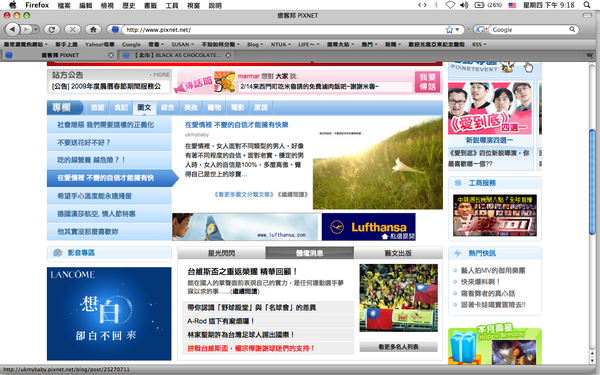Click the 愛到底 directors photo

tap(490, 108)
